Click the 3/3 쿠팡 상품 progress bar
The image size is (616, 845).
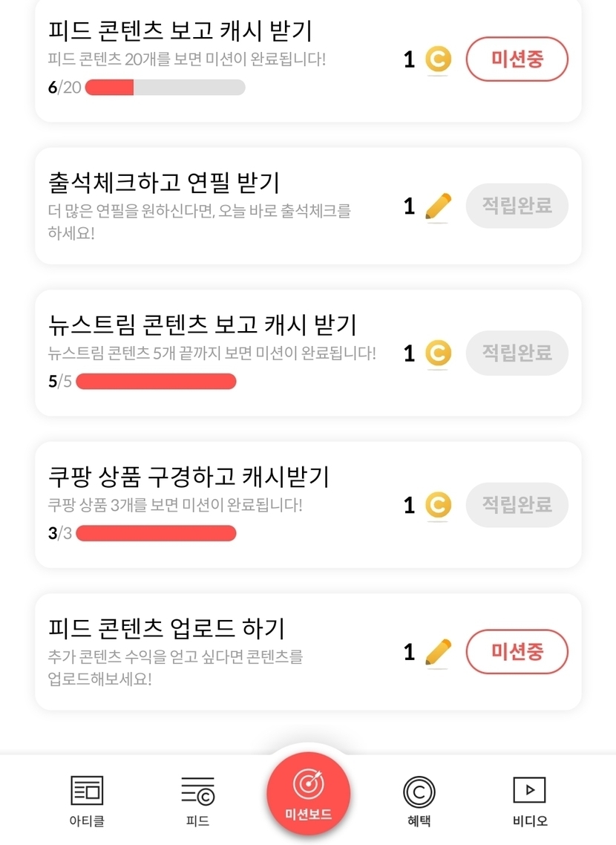156,533
